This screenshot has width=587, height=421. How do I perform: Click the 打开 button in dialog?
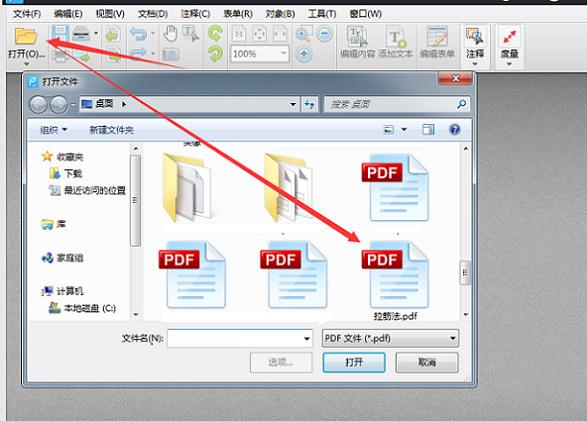click(354, 362)
